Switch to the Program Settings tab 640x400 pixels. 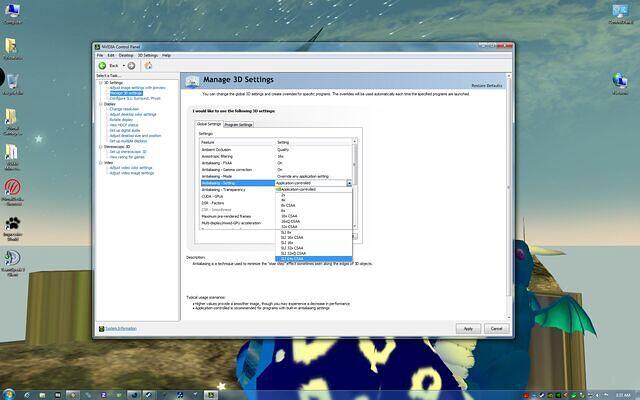pyautogui.click(x=238, y=124)
